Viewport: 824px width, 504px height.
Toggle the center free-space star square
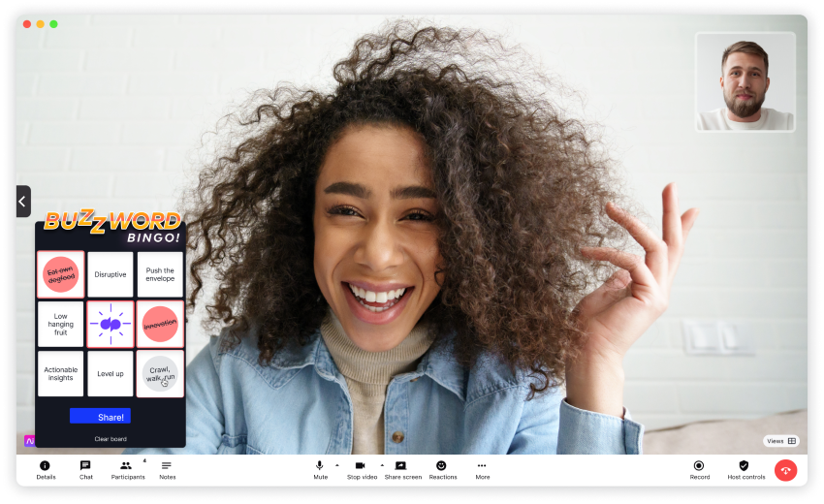click(x=111, y=325)
